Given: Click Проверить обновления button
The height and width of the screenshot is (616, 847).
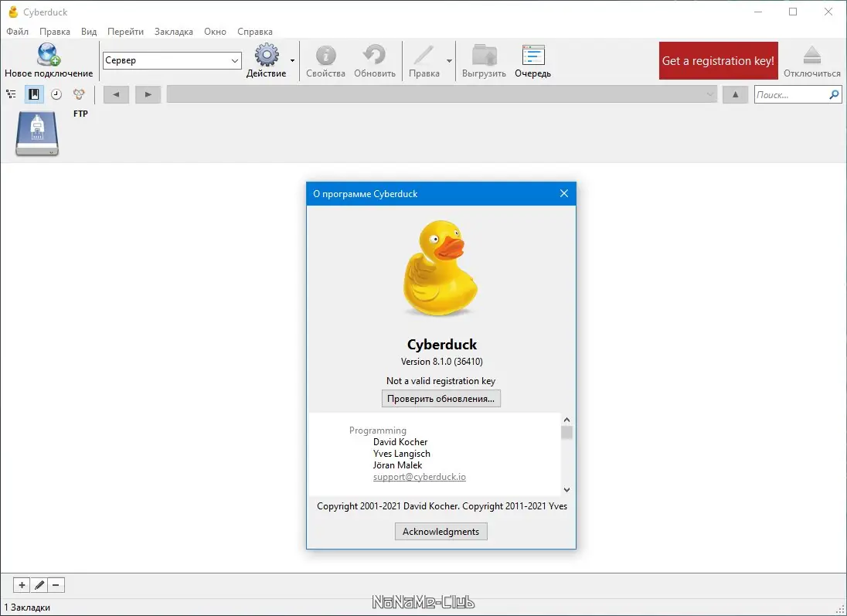Looking at the screenshot, I should click(x=441, y=399).
